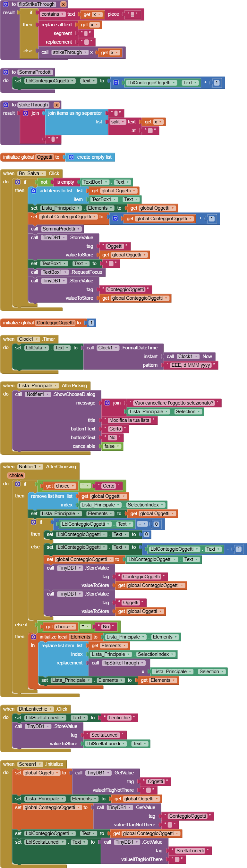This screenshot has height=868, width=247.
Task: Open the gear on the add items to list block
Action: pyautogui.click(x=34, y=191)
